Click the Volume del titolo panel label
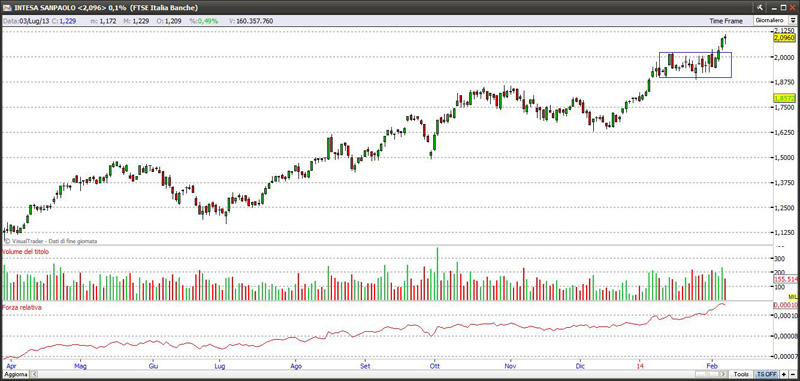This screenshot has height=381, width=800. click(x=25, y=251)
